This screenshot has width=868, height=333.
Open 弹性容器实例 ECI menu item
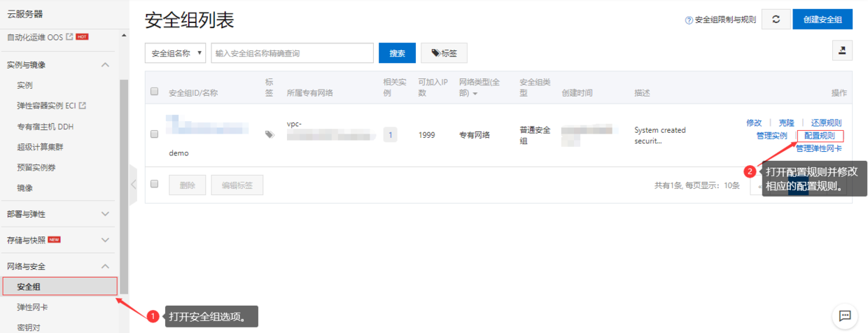(46, 106)
